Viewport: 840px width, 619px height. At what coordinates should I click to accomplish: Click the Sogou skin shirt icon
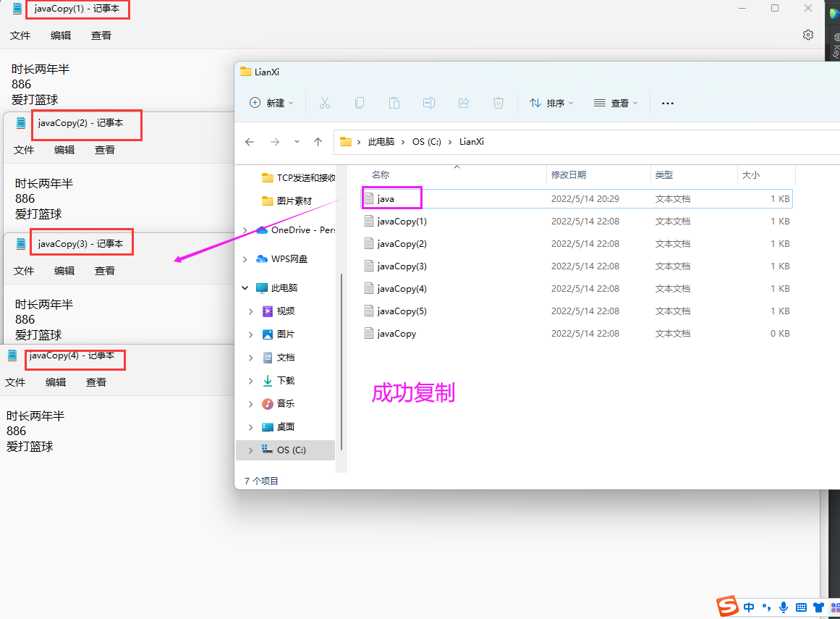(818, 607)
